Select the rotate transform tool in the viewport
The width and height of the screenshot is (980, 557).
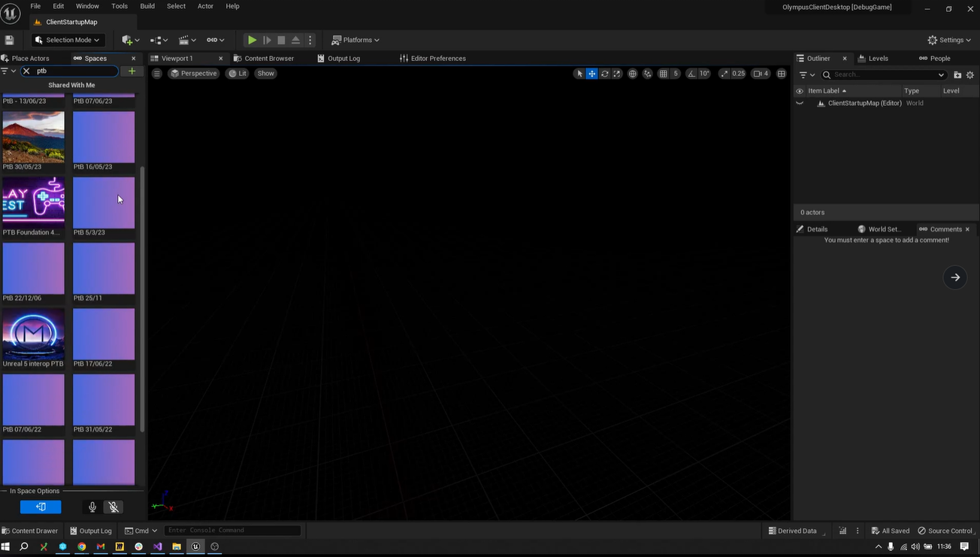tap(604, 74)
